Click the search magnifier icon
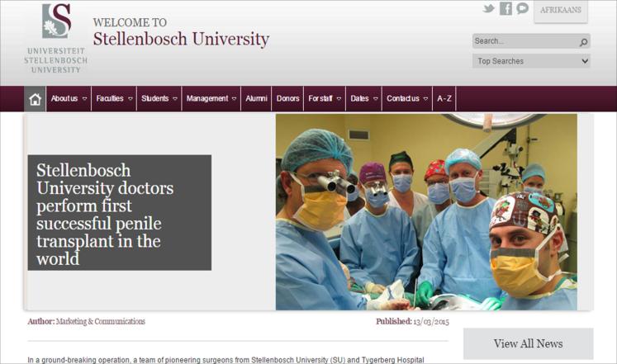 [x=584, y=41]
